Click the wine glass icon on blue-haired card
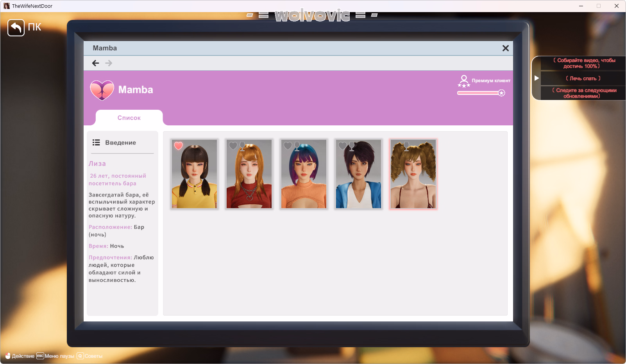The width and height of the screenshot is (626, 364). (297, 146)
